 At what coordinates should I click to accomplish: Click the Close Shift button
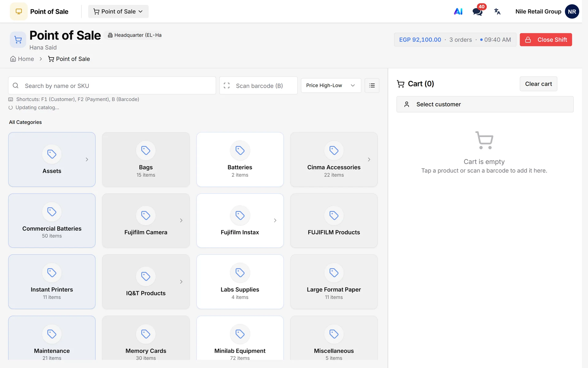546,40
